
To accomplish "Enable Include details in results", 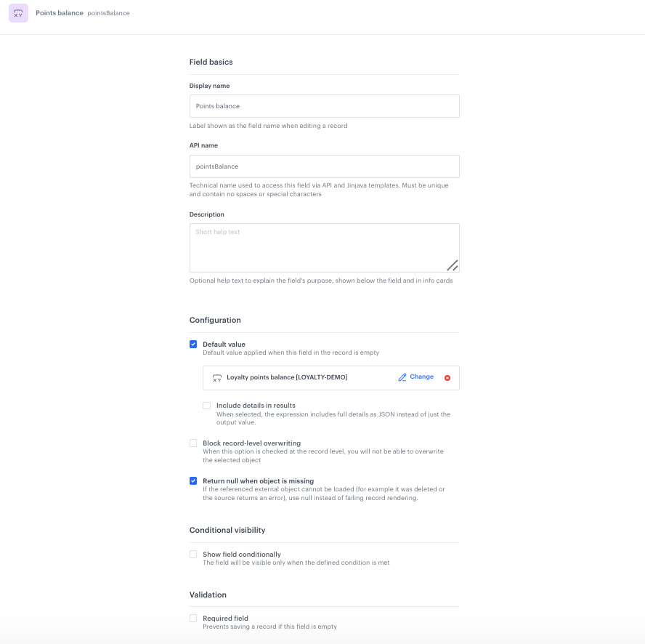I will (x=207, y=406).
